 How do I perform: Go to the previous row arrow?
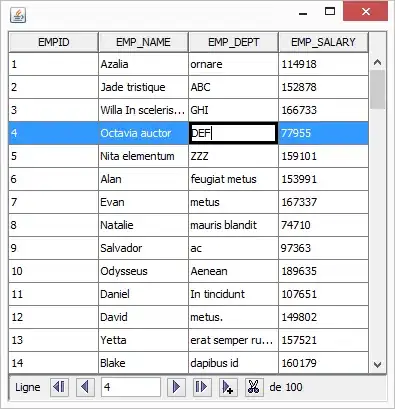[85, 387]
